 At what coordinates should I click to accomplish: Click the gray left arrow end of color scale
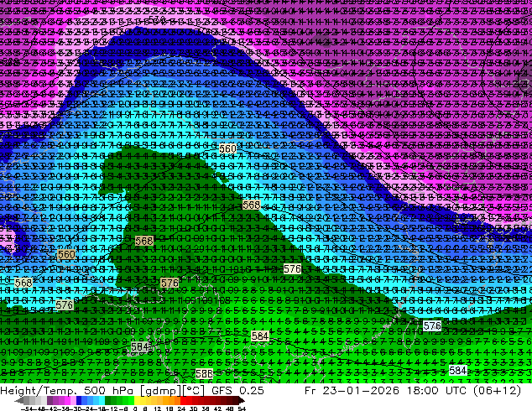[x=19, y=401]
